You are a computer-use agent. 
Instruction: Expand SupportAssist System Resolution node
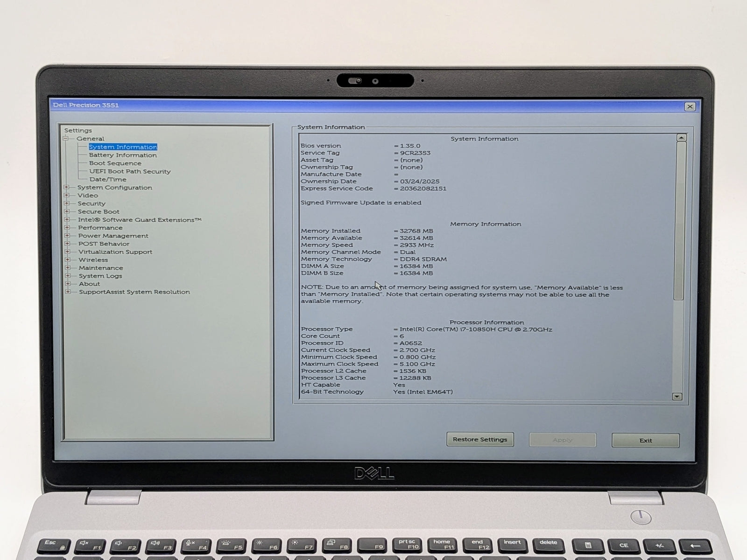click(x=68, y=292)
